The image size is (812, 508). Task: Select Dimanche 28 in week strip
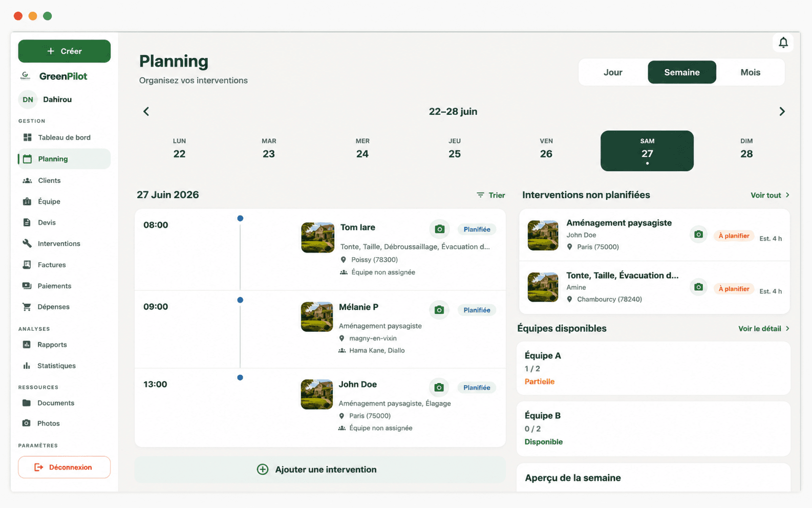pyautogui.click(x=746, y=149)
